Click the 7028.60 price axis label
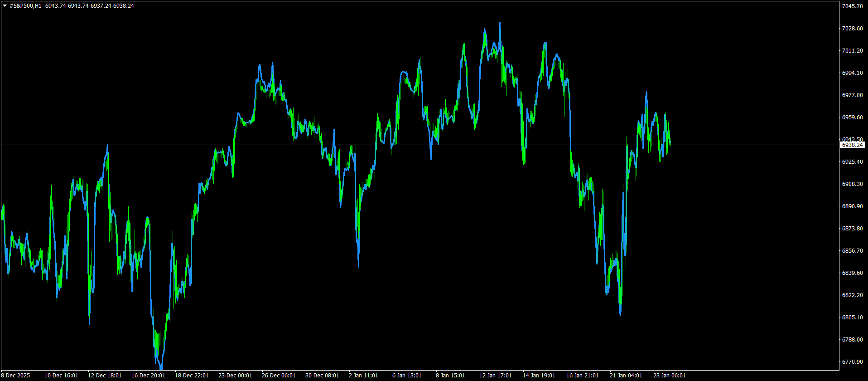Viewport: 868px width, 381px height. click(x=852, y=29)
